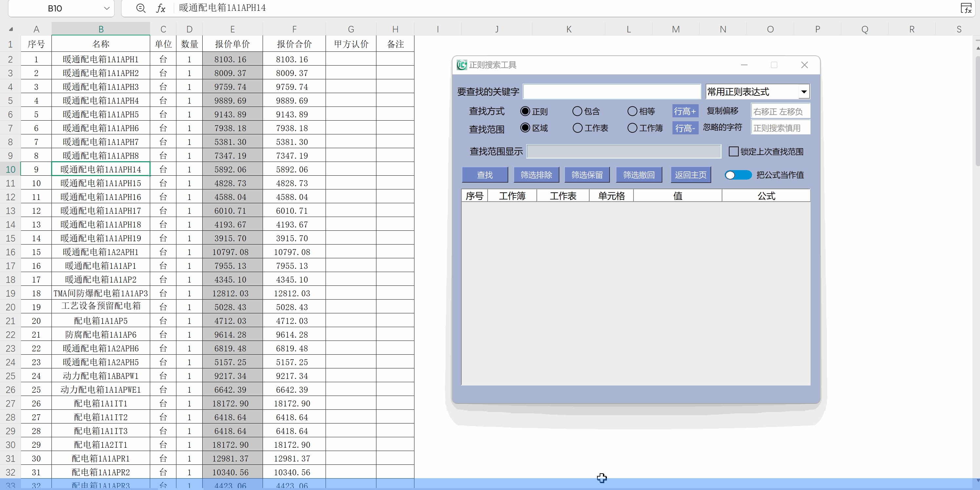980x490 pixels.
Task: Click the 行高+ button
Action: (685, 111)
